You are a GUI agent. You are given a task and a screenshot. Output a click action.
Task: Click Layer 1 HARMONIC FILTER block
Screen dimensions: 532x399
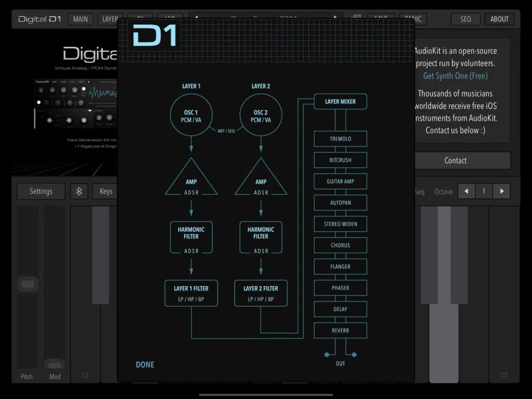coord(191,238)
